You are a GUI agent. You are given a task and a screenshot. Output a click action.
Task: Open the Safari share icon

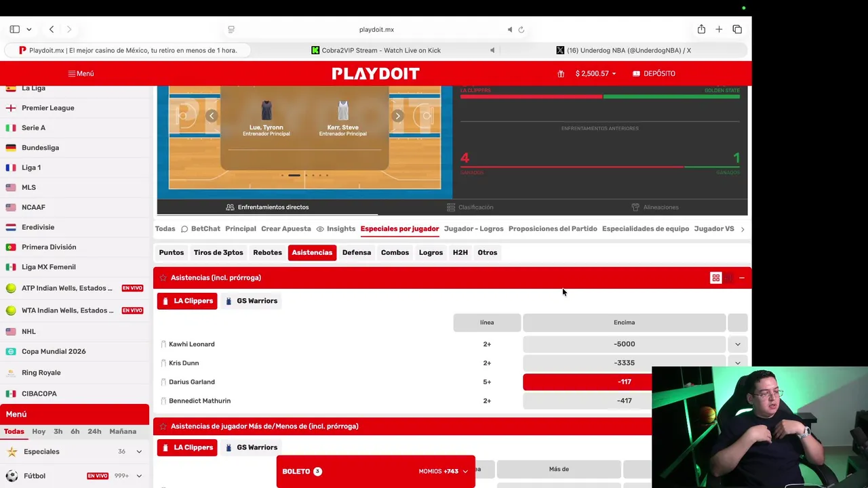click(x=701, y=29)
